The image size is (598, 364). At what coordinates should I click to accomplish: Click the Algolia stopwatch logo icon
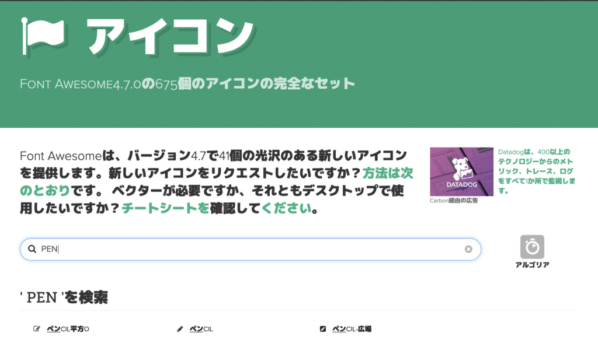[x=532, y=247]
